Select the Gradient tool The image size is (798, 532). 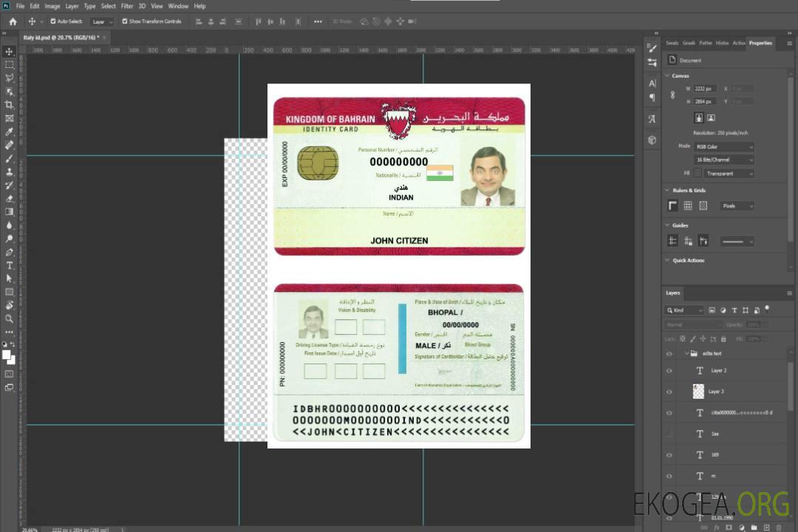pyautogui.click(x=9, y=212)
